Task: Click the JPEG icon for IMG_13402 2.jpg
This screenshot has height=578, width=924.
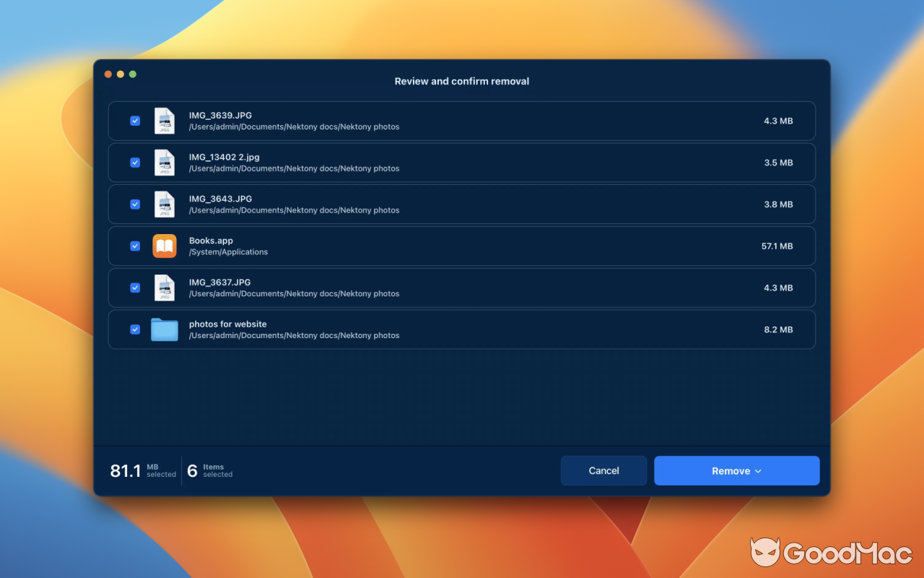Action: coord(165,163)
